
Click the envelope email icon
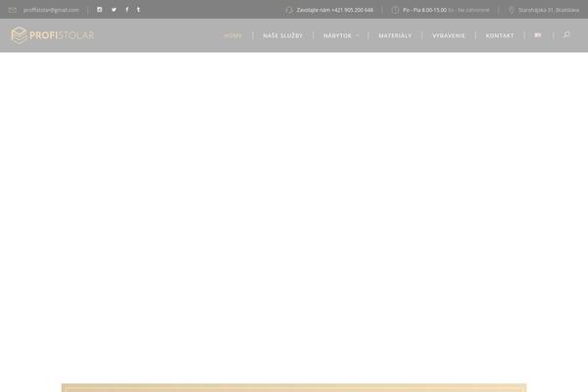point(13,10)
